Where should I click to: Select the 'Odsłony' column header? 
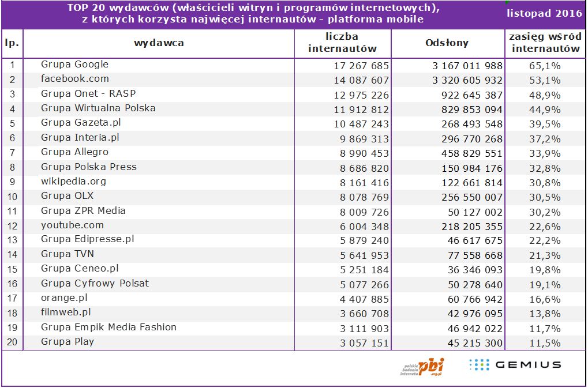pos(447,43)
